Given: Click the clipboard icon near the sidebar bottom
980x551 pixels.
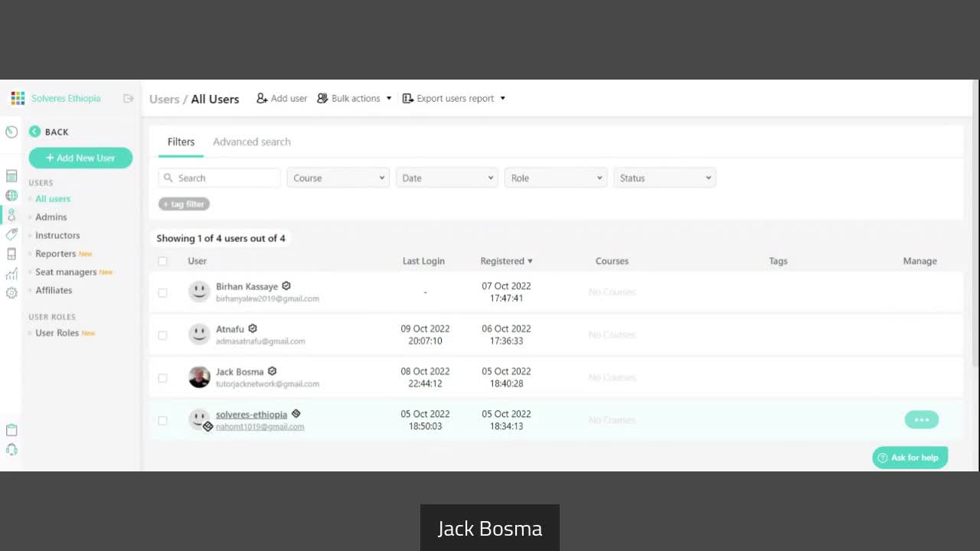Looking at the screenshot, I should (x=11, y=430).
